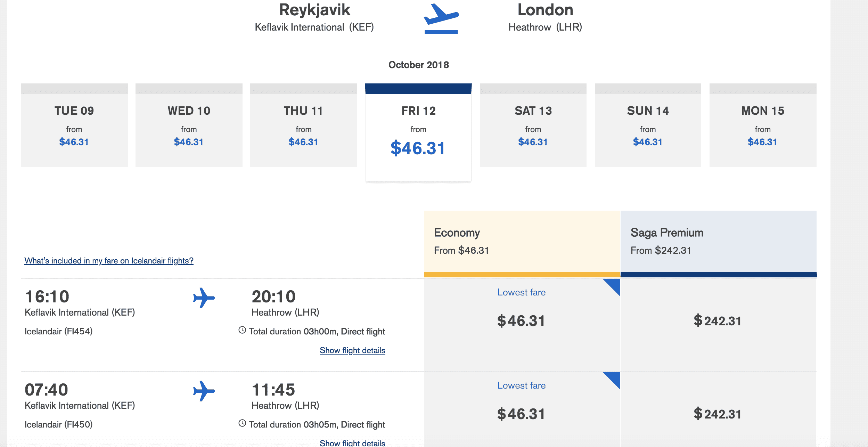Viewport: 868px width, 447px height.
Task: Choose $242.31 Saga Premium for 16:10 flight
Action: [x=718, y=321]
